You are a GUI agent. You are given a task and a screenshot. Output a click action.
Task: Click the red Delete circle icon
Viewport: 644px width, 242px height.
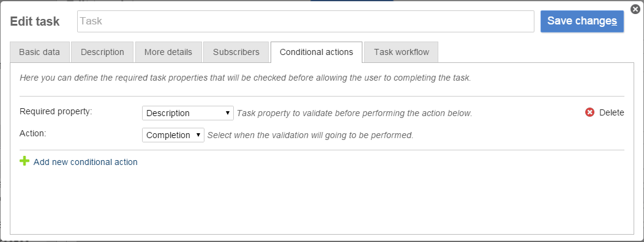click(x=590, y=112)
